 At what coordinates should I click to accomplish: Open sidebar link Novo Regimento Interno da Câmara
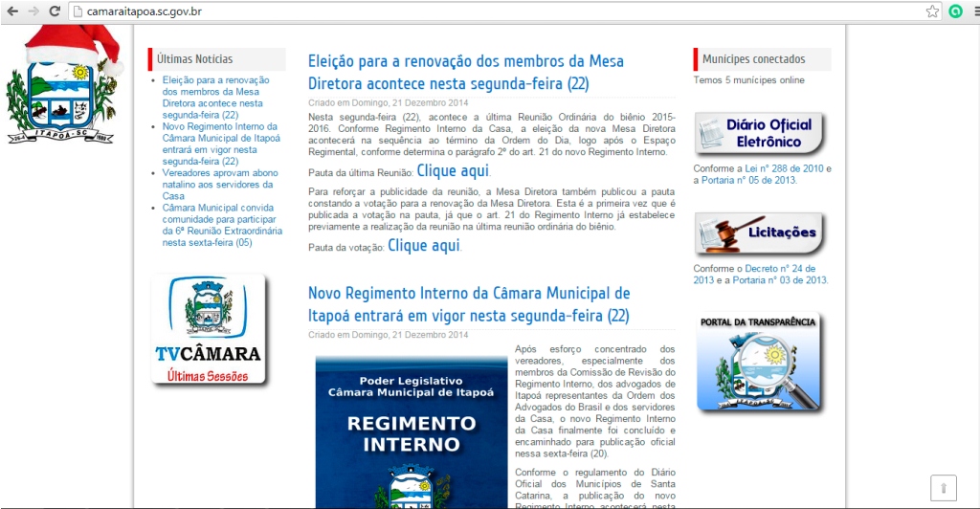tap(221, 144)
